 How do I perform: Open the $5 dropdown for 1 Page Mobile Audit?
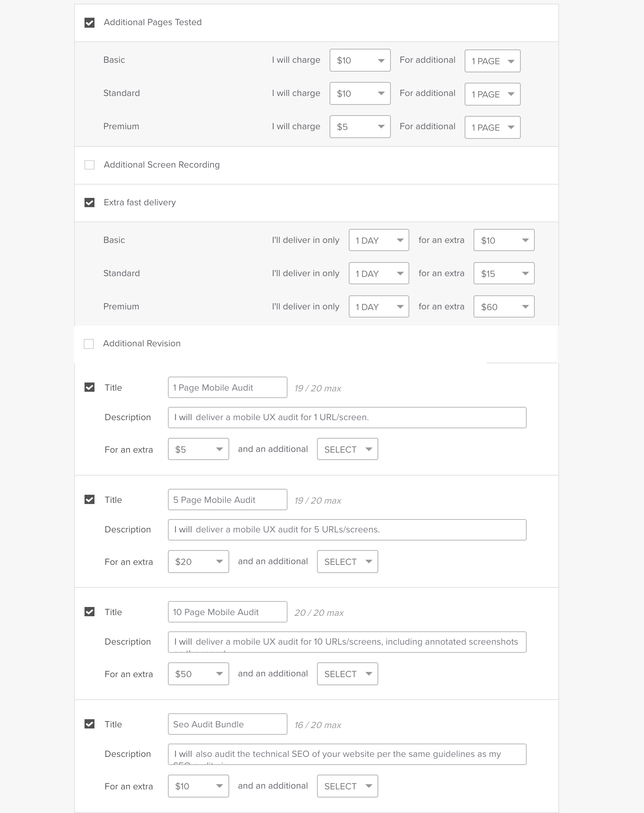(198, 449)
